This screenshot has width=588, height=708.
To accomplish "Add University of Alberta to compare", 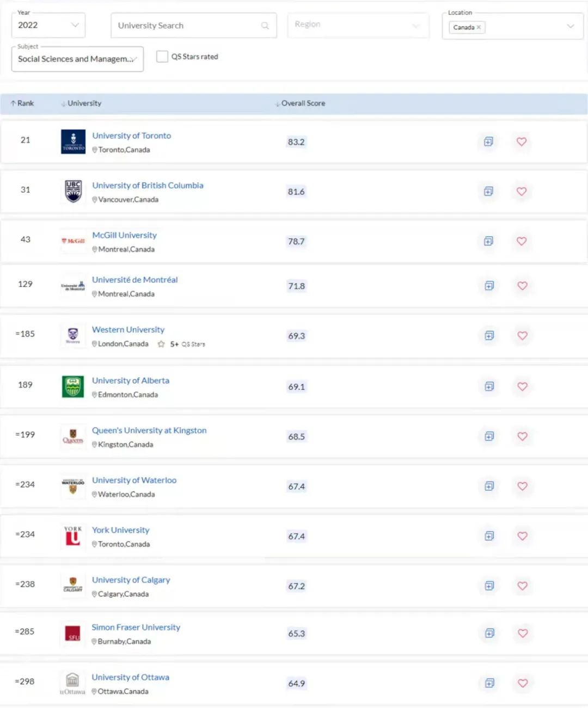I will pyautogui.click(x=489, y=386).
